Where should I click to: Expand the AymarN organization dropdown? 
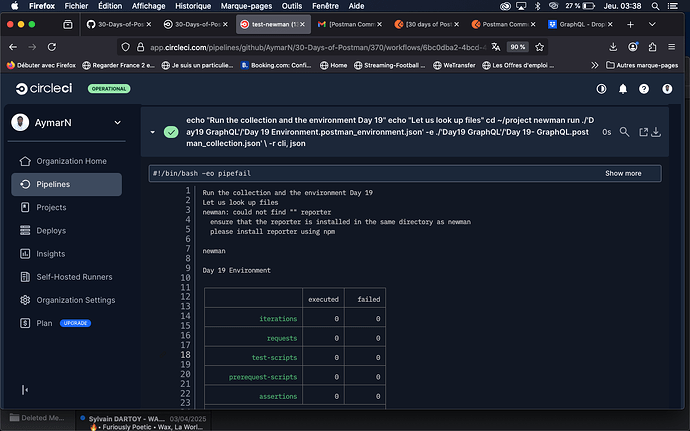point(117,122)
